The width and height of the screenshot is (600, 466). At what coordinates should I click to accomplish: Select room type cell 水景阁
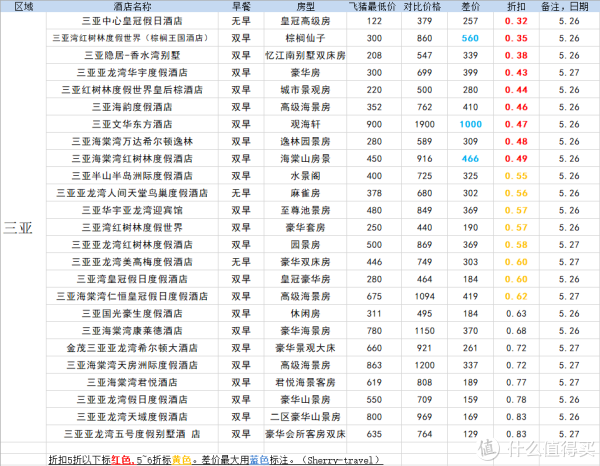305,176
